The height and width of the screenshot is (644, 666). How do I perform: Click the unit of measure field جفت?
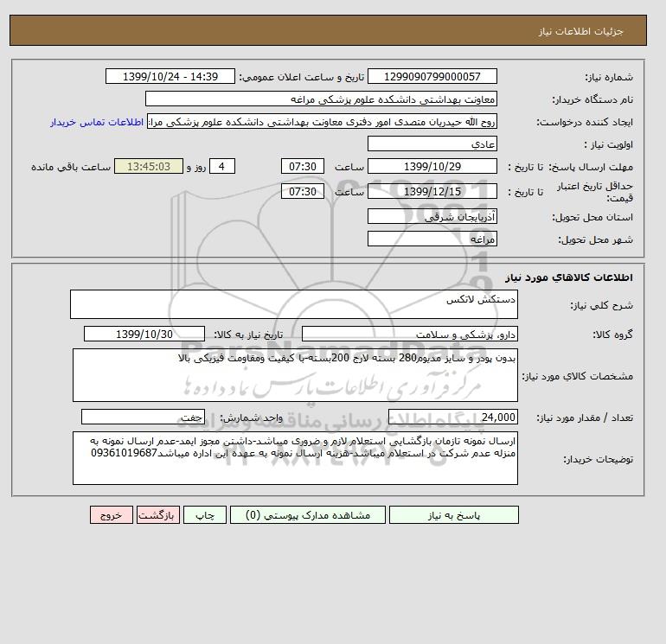143,418
